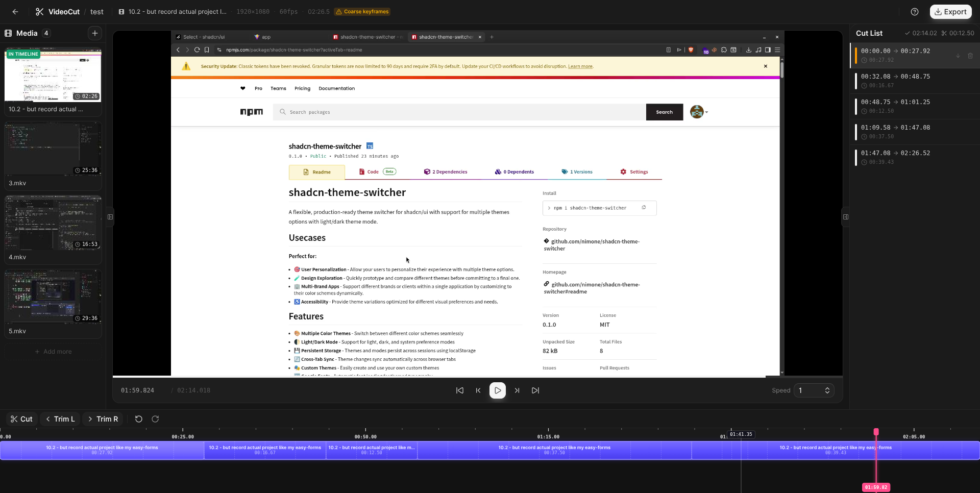Click the Speed stepper arrows

(827, 390)
